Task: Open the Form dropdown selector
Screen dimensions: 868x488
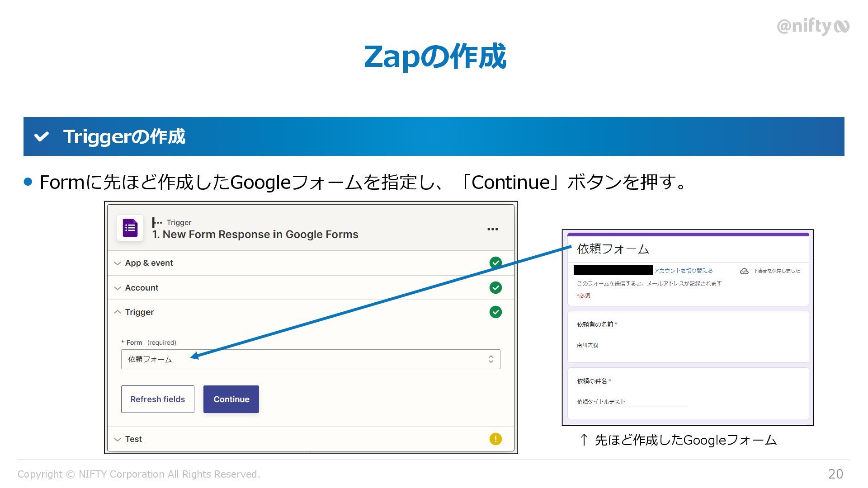Action: [310, 359]
